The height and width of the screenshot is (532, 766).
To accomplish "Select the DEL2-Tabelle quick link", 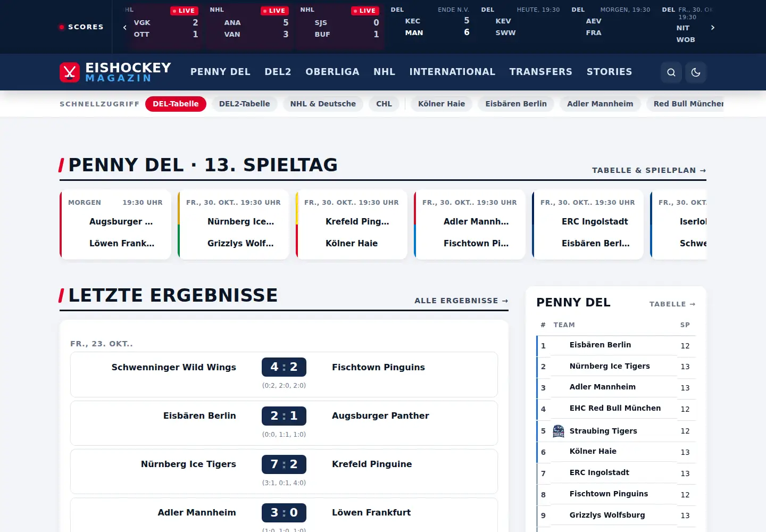I will tap(245, 104).
